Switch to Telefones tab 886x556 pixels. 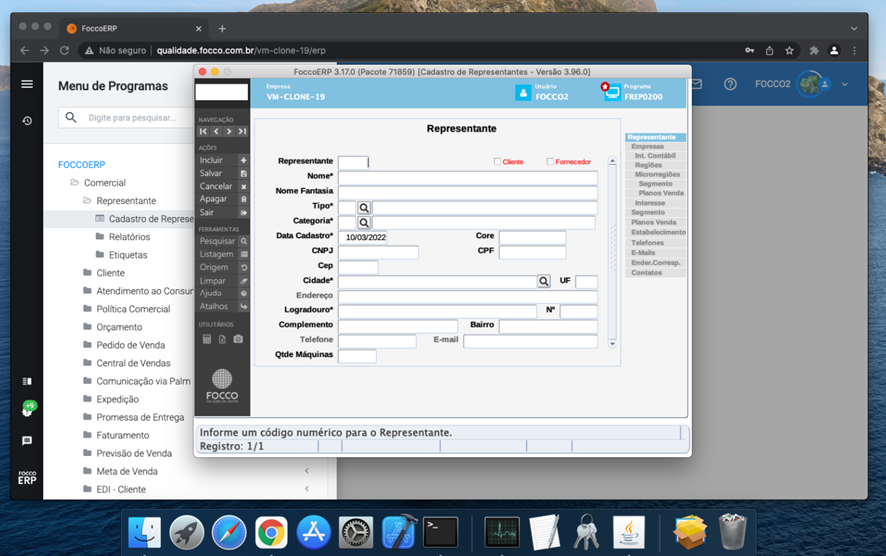coord(655,243)
